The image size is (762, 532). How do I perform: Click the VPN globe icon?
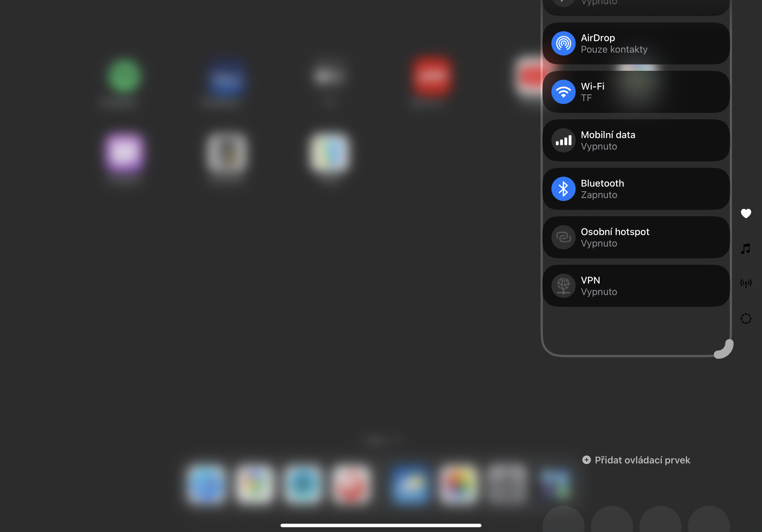563,285
